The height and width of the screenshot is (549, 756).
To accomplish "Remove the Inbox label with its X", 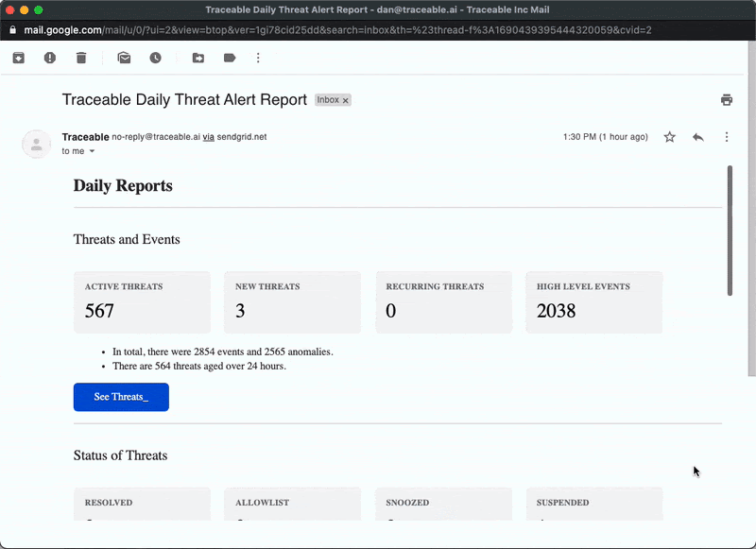I will coord(346,100).
